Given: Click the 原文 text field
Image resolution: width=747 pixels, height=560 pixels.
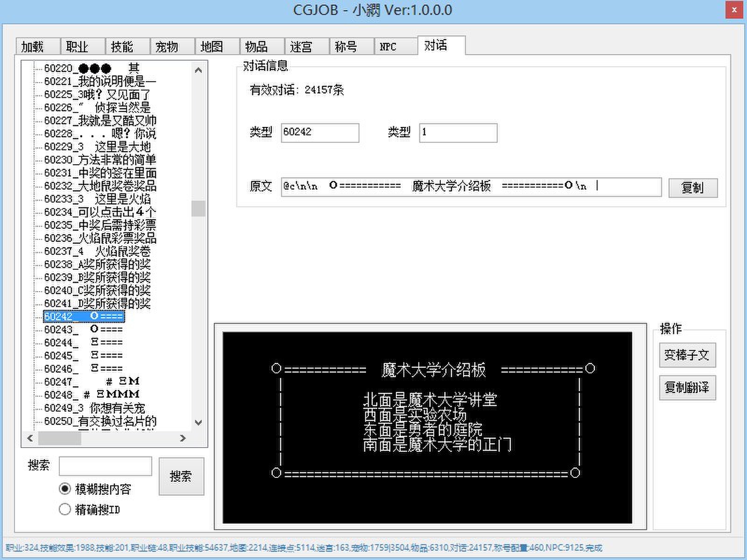Looking at the screenshot, I should click(x=471, y=186).
